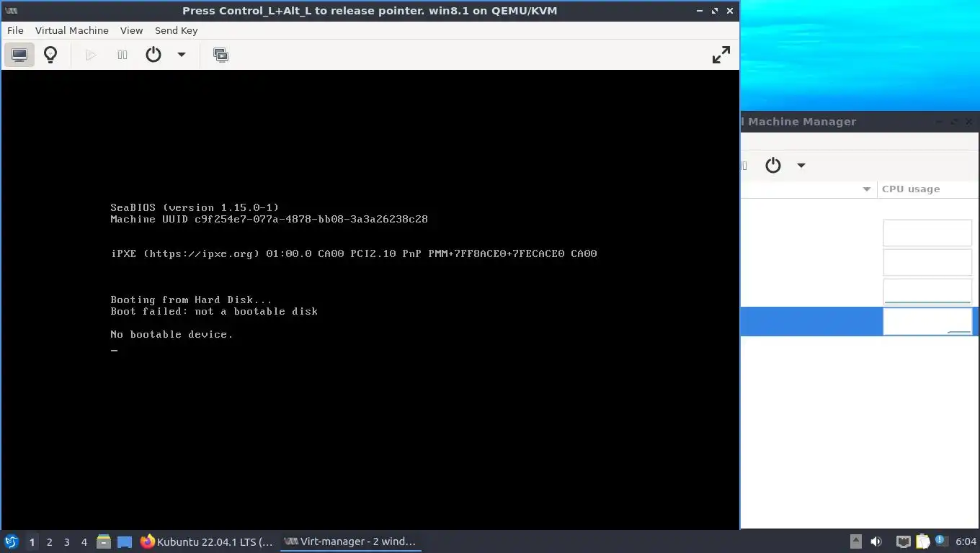
Task: Open the application launcher menu in taskbar
Action: point(11,541)
